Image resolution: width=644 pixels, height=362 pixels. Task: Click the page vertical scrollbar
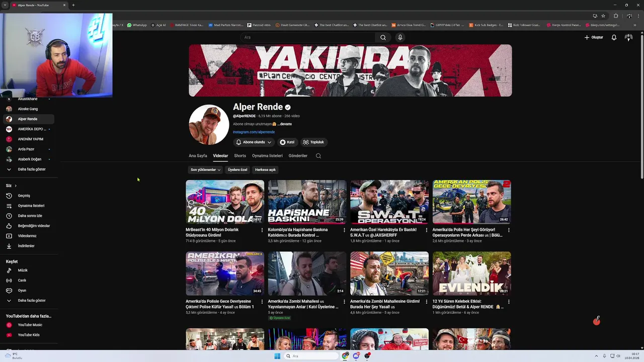[641, 106]
